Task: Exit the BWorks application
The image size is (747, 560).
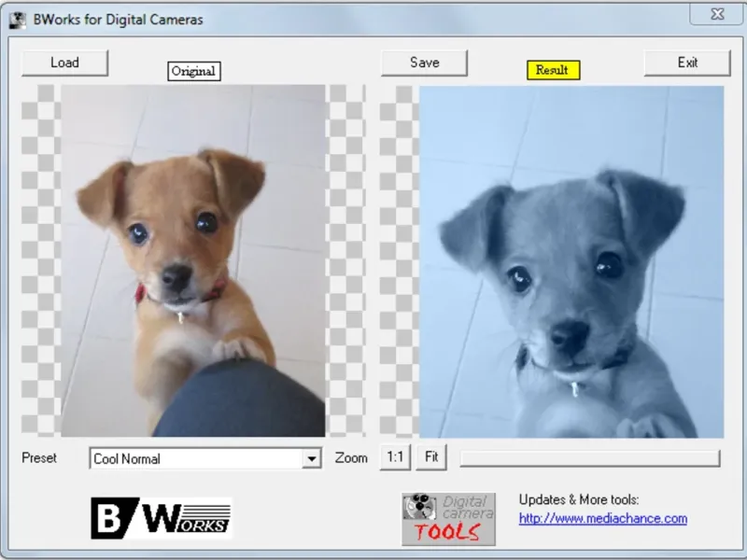Action: [687, 63]
